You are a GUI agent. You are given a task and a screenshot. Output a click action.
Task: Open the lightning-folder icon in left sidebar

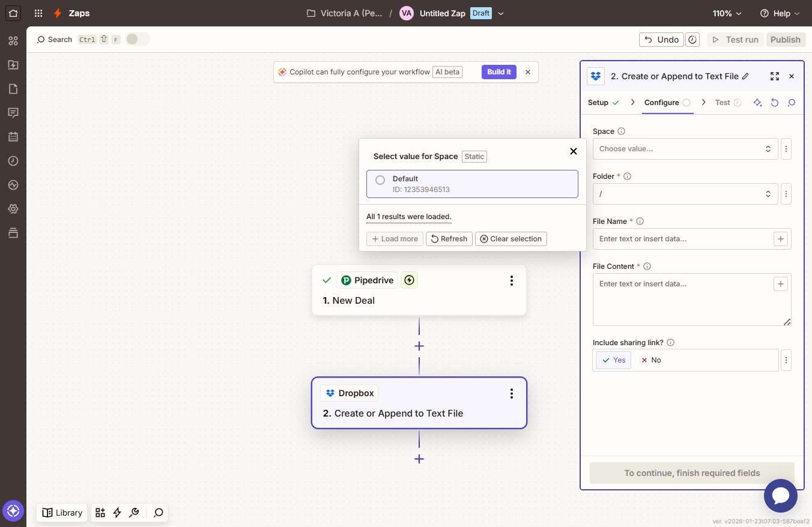coord(13,65)
